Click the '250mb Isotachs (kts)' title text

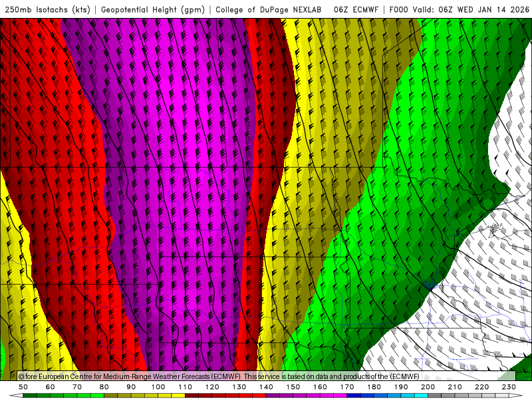tap(47, 9)
